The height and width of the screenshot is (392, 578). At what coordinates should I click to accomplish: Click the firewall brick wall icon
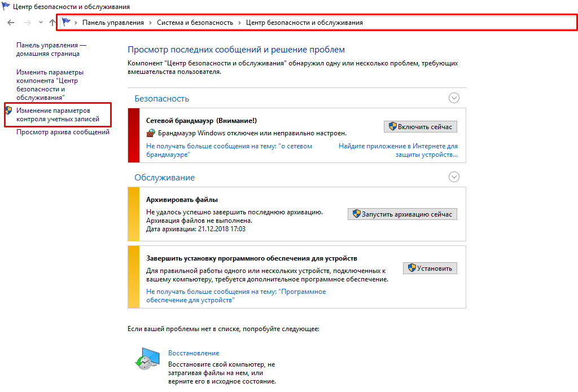point(151,133)
